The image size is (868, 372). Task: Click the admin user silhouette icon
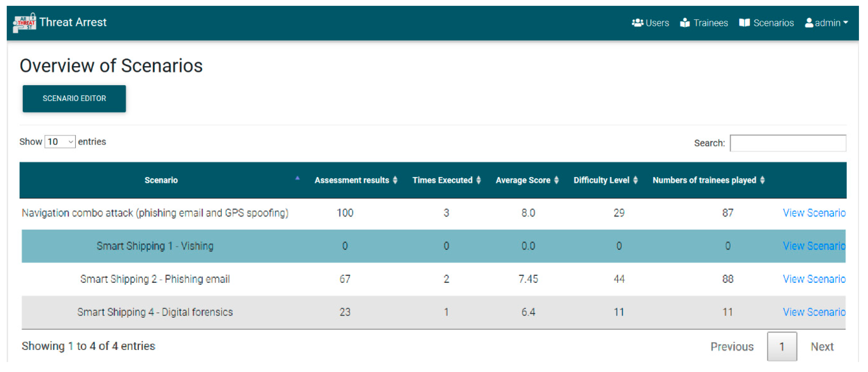(x=809, y=23)
